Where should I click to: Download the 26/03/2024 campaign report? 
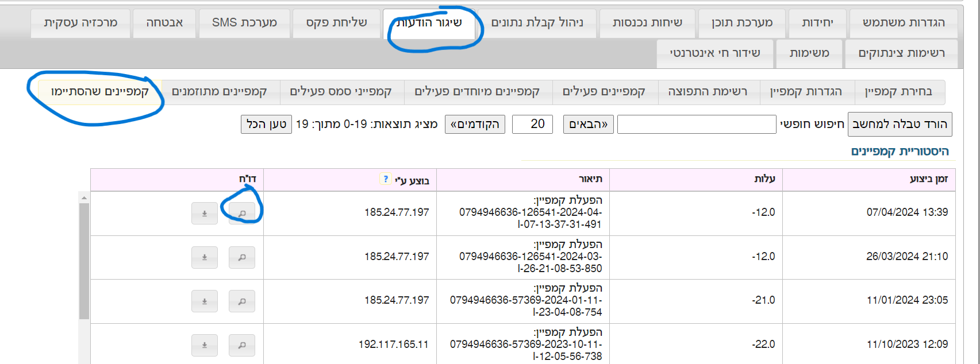[x=205, y=257]
